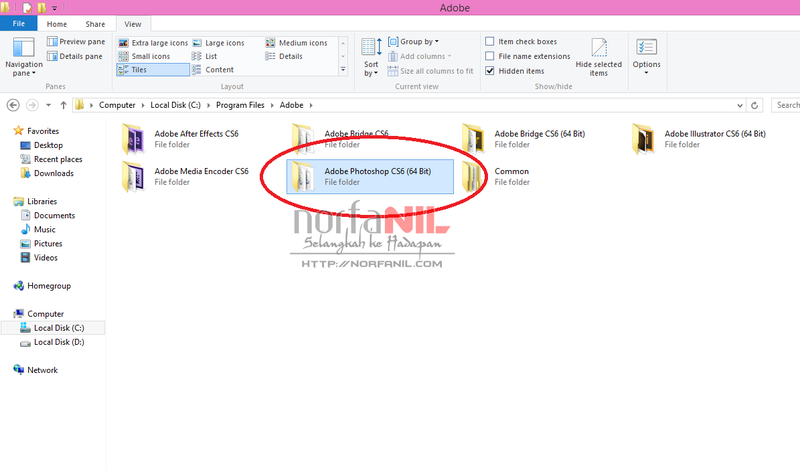Click New folder icon in title bar
Screen dimensions: 800x470
coord(42,7)
